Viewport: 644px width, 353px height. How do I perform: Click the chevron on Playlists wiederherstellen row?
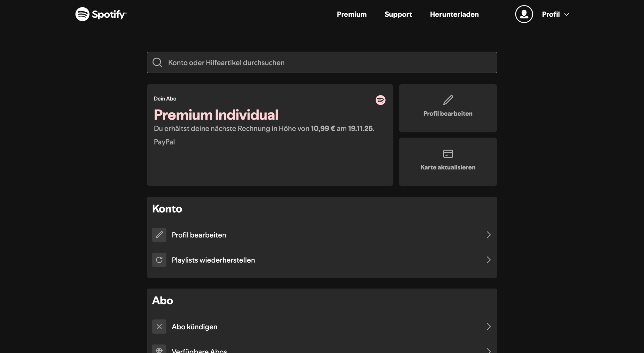click(489, 260)
